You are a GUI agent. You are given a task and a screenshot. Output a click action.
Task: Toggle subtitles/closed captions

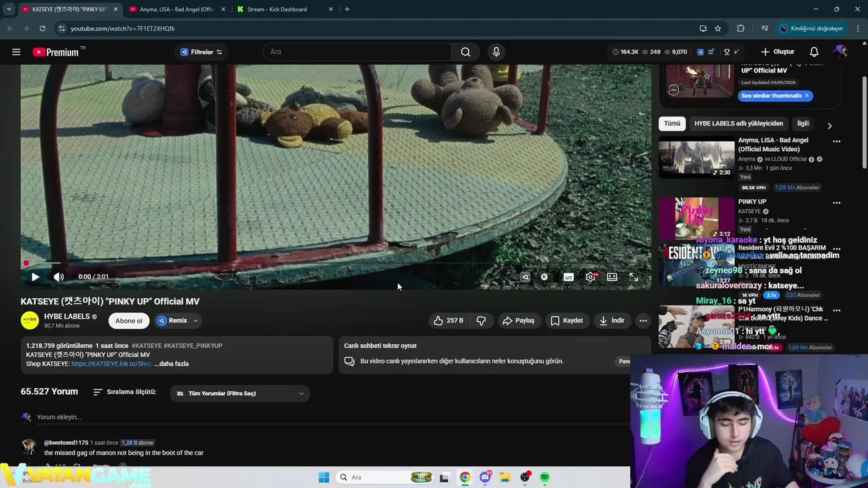[568, 277]
